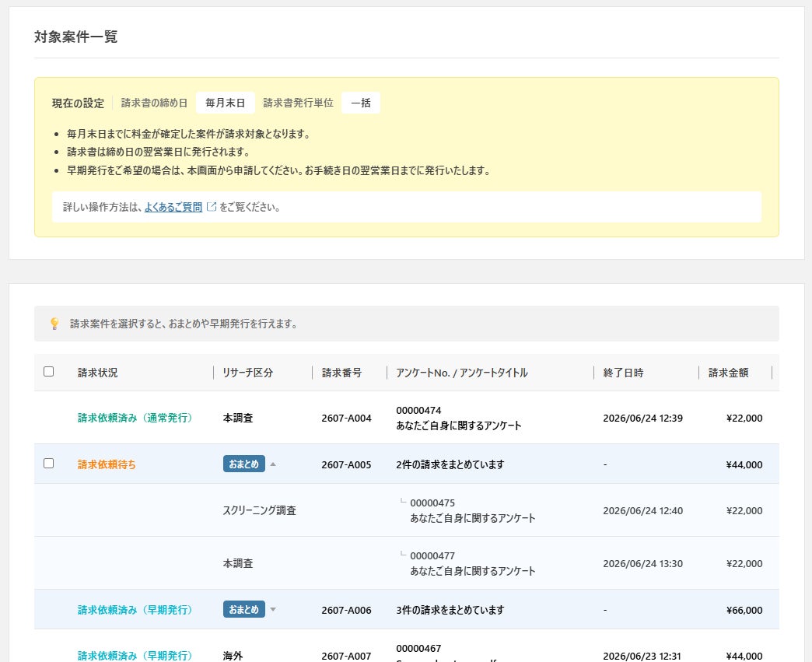Click 請求依頼済み（通常発行） status text
The height and width of the screenshot is (662, 812).
pyautogui.click(x=135, y=418)
